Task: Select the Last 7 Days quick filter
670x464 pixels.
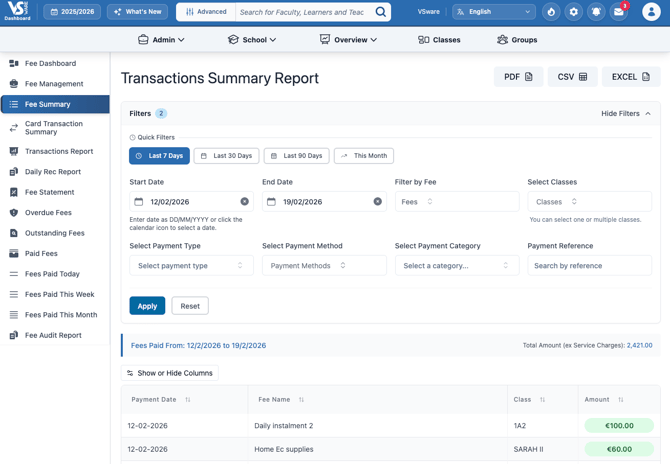Action: pyautogui.click(x=159, y=156)
